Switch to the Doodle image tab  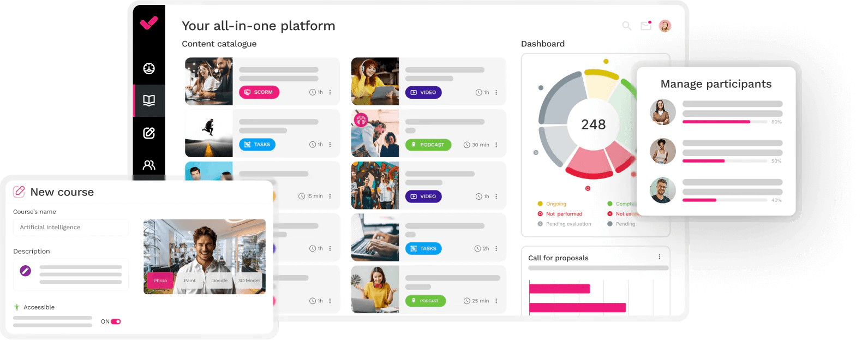pyautogui.click(x=219, y=281)
